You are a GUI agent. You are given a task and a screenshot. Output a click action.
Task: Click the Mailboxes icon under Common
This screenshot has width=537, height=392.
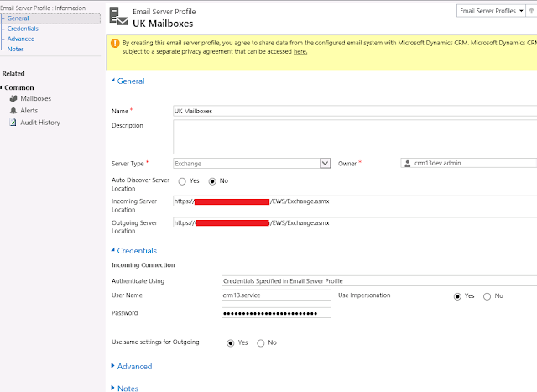pyautogui.click(x=13, y=99)
